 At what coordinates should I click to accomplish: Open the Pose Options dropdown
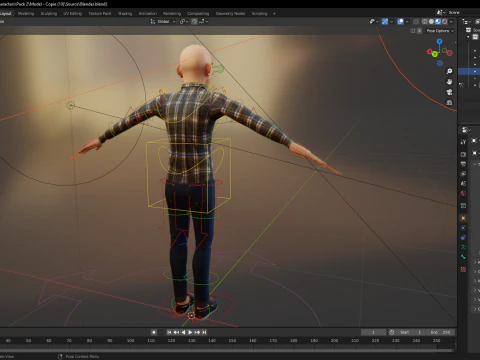[440, 31]
